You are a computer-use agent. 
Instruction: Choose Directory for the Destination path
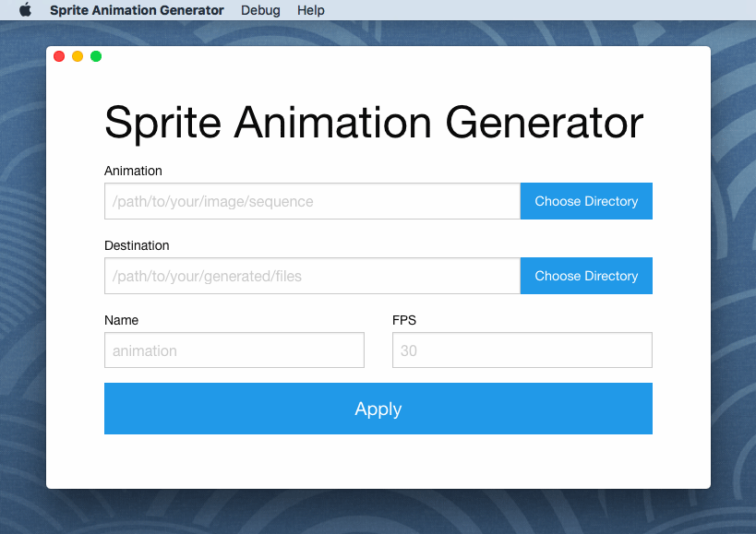586,276
